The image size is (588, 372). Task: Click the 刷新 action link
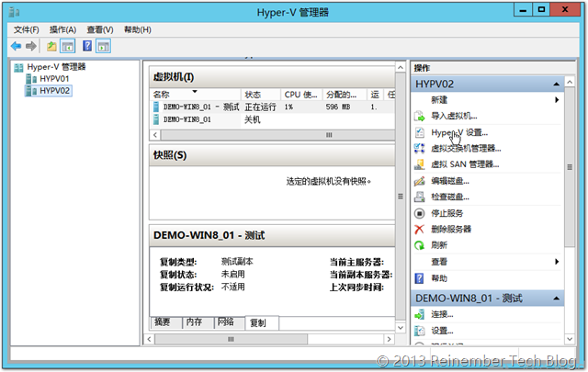[439, 245]
